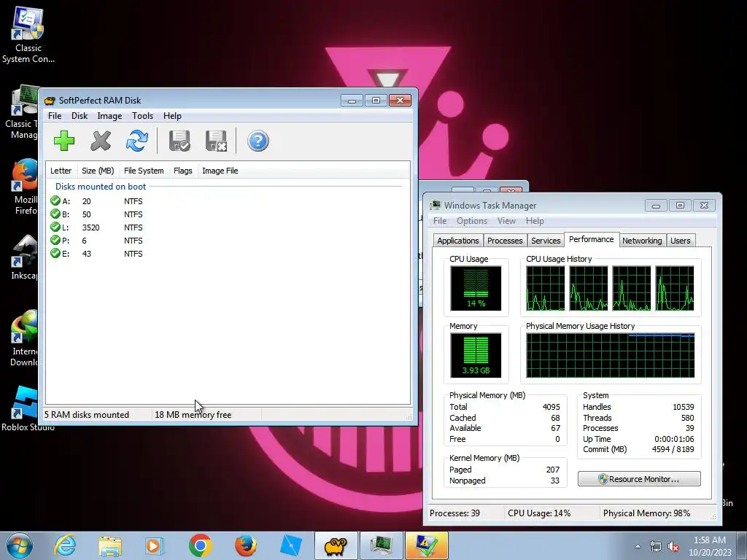Open the Windows Start orb
The width and height of the screenshot is (747, 560).
pos(20,545)
